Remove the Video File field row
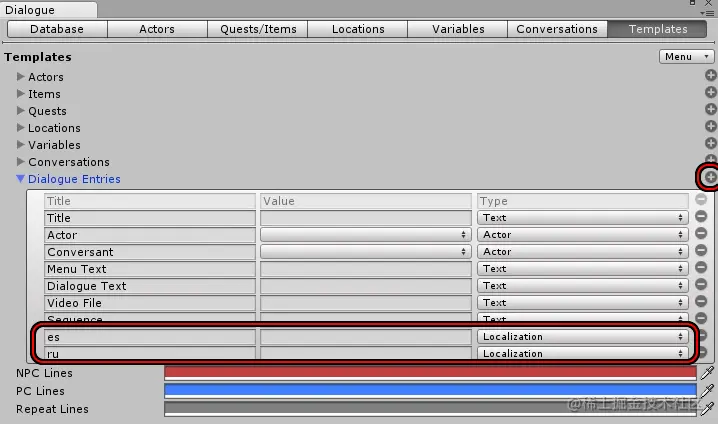The height and width of the screenshot is (427, 718). pos(701,301)
